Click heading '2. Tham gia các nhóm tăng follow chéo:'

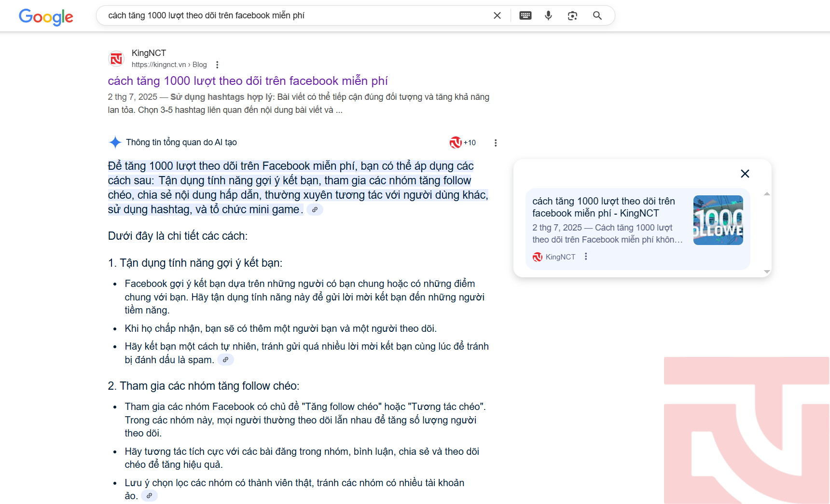pyautogui.click(x=204, y=386)
